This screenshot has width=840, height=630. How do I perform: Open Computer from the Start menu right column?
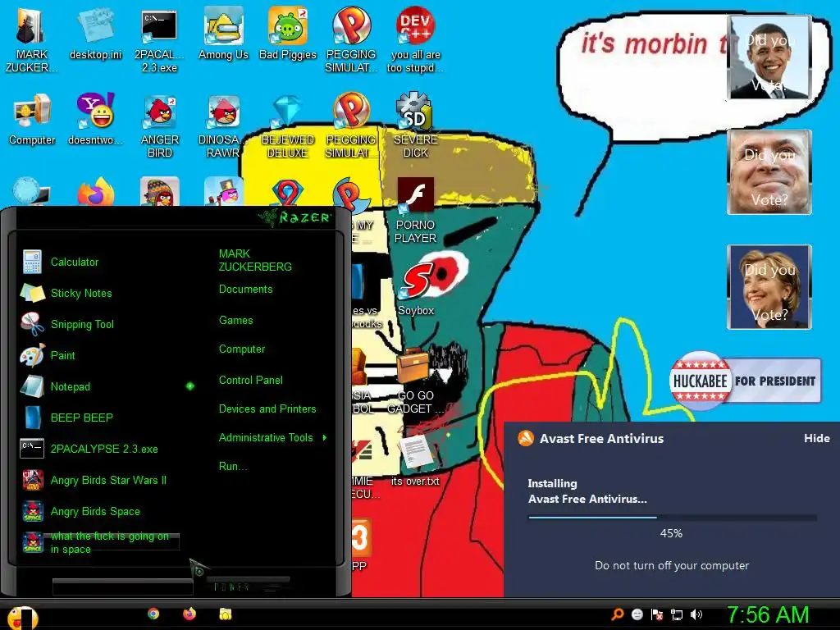point(242,349)
